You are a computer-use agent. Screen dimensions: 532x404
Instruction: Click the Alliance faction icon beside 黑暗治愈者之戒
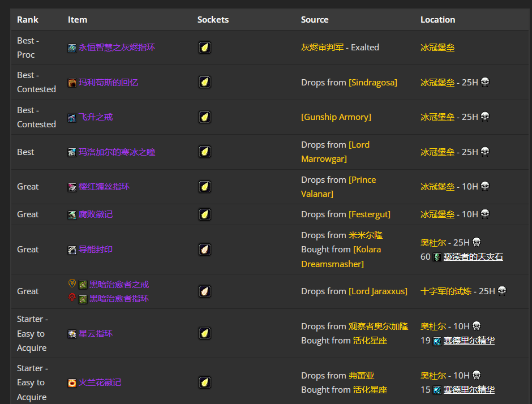coord(72,284)
